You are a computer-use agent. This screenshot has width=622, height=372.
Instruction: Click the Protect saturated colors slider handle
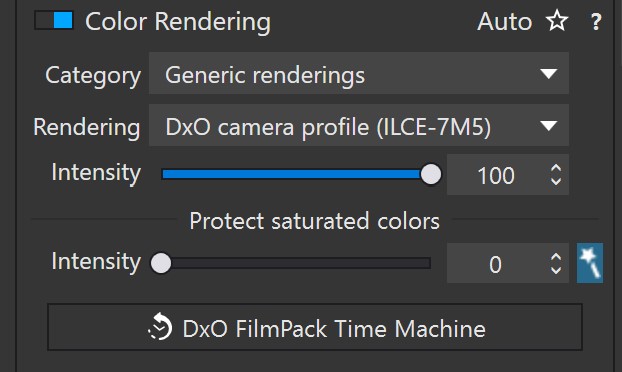161,263
